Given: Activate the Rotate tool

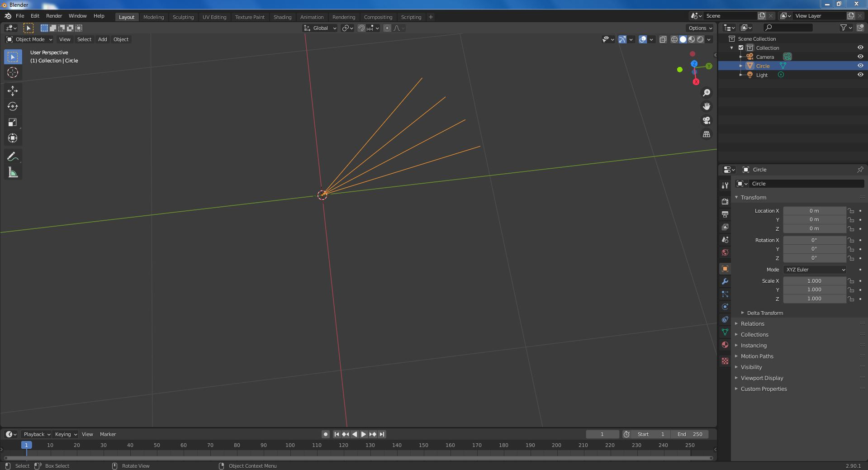Looking at the screenshot, I should pos(13,107).
